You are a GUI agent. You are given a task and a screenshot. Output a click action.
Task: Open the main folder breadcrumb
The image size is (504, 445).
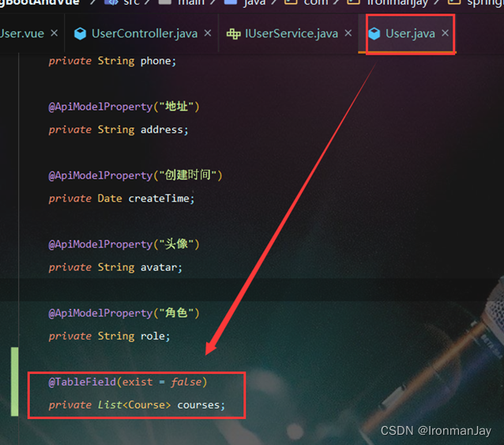tap(191, 2)
